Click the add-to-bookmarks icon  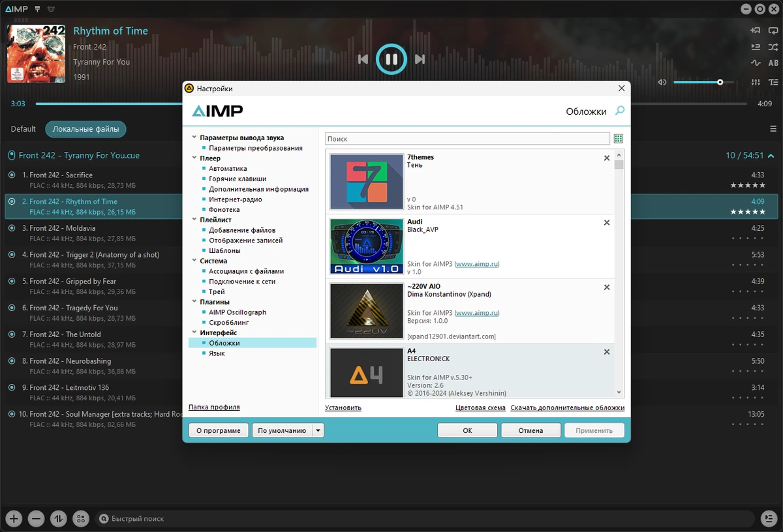click(x=756, y=30)
